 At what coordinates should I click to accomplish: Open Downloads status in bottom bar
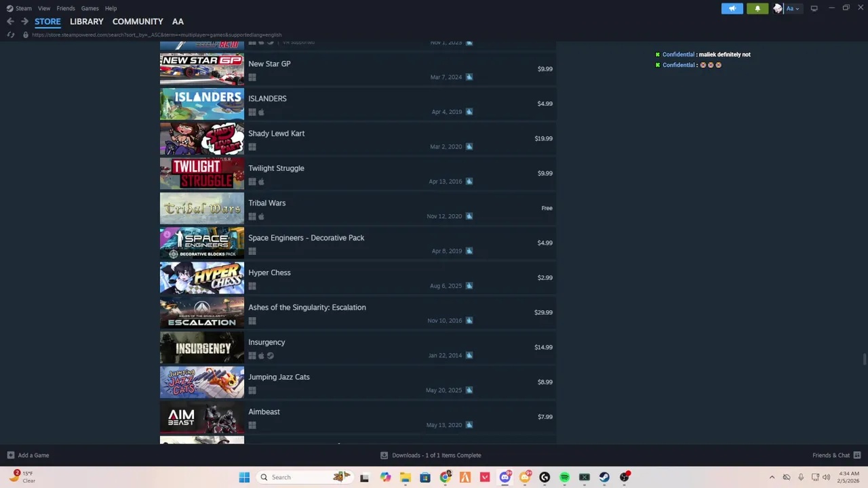coord(431,455)
